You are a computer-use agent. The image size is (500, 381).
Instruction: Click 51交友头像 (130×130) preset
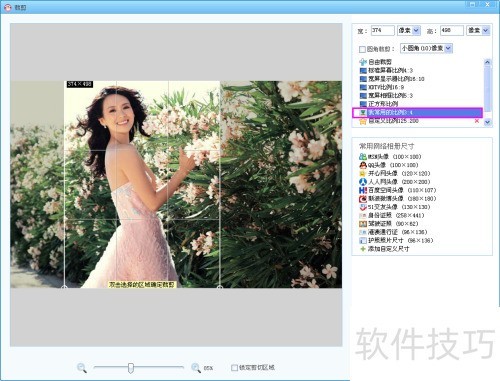tap(399, 207)
